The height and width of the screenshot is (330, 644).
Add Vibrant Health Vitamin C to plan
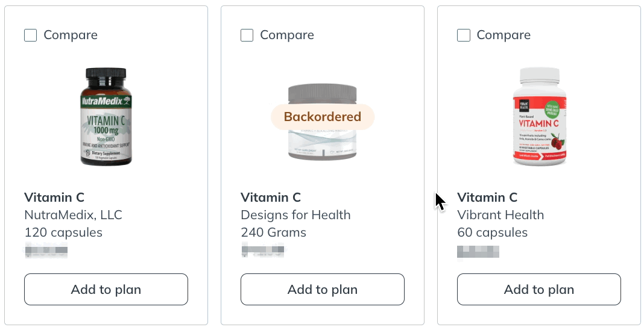(x=539, y=290)
